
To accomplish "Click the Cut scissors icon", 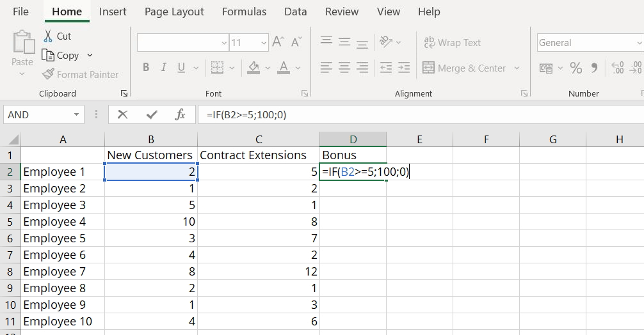I will [x=48, y=36].
